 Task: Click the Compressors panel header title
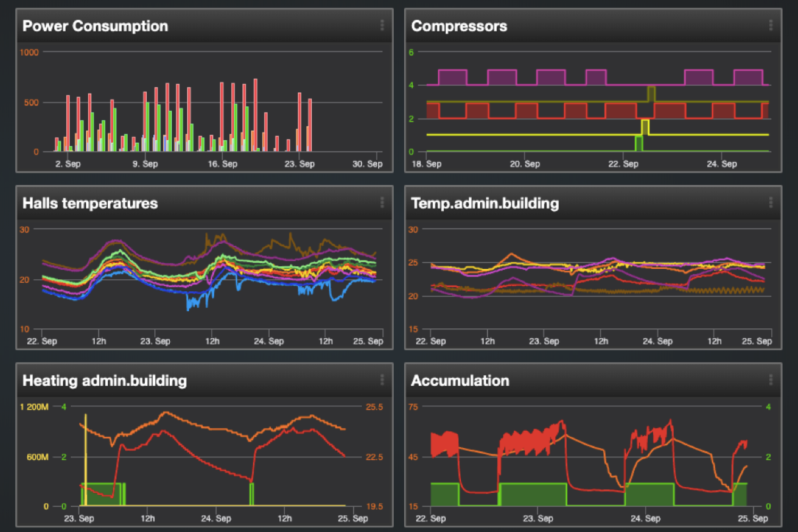[459, 26]
